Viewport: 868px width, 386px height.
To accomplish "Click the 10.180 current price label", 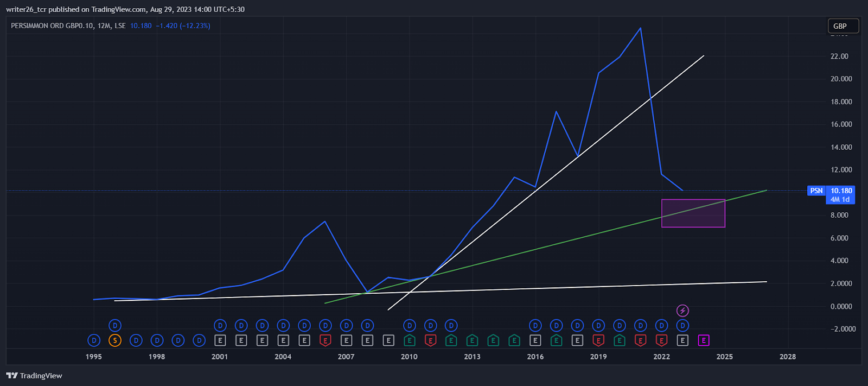I will [841, 191].
